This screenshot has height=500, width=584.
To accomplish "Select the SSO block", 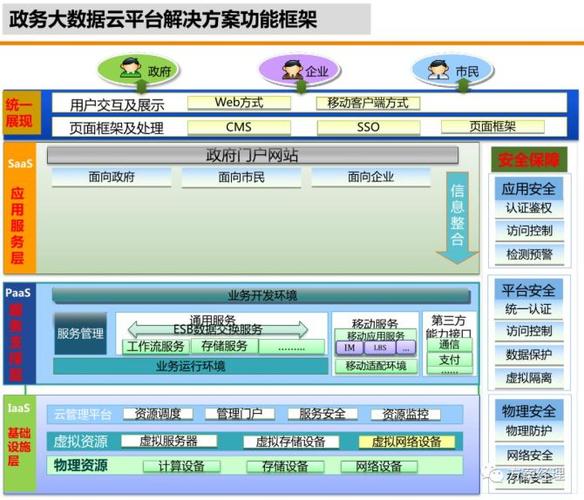I will pos(368,127).
